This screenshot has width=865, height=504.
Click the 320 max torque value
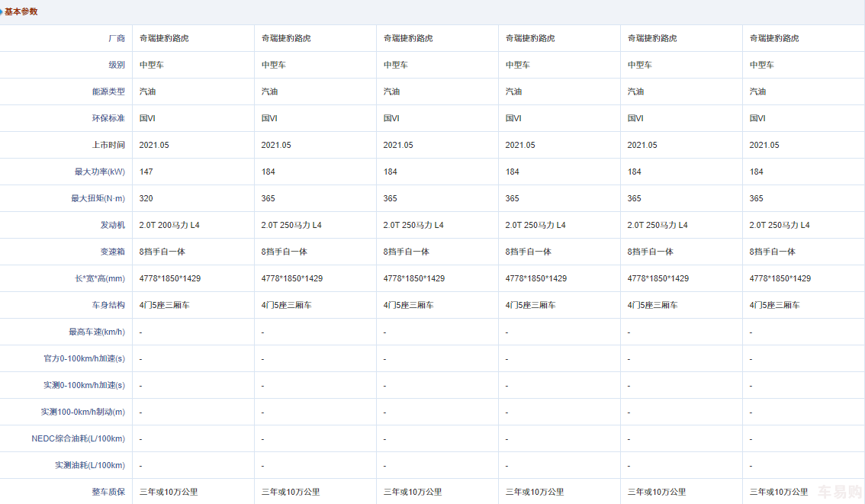tap(146, 198)
